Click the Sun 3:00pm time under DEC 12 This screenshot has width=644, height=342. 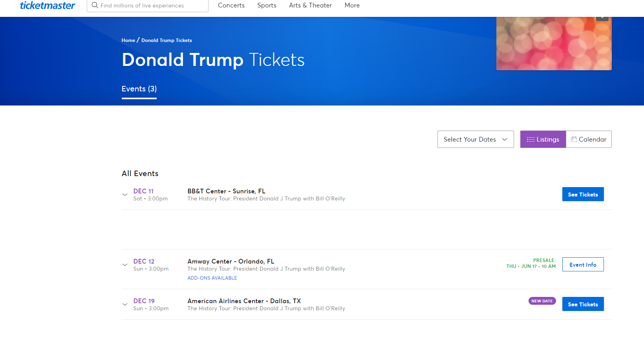(x=151, y=269)
